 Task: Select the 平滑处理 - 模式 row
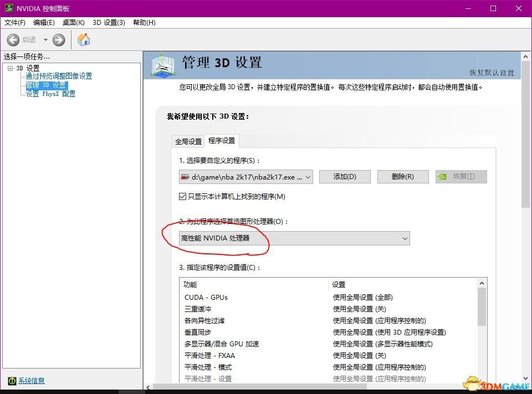click(x=328, y=367)
